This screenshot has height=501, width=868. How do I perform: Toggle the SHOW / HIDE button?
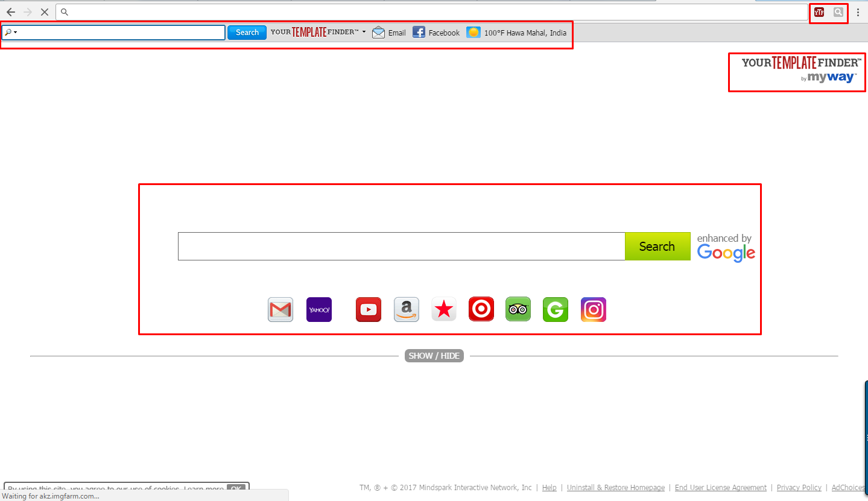[x=434, y=356]
